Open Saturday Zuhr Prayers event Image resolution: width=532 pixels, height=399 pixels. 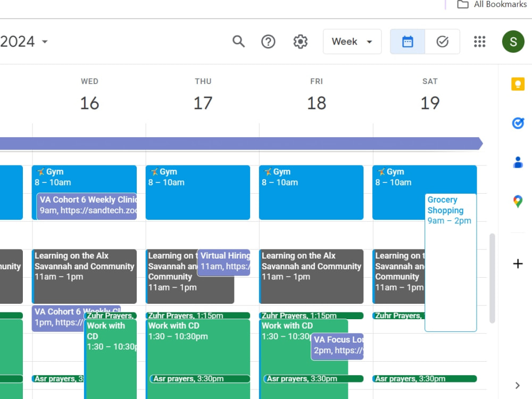tap(398, 315)
